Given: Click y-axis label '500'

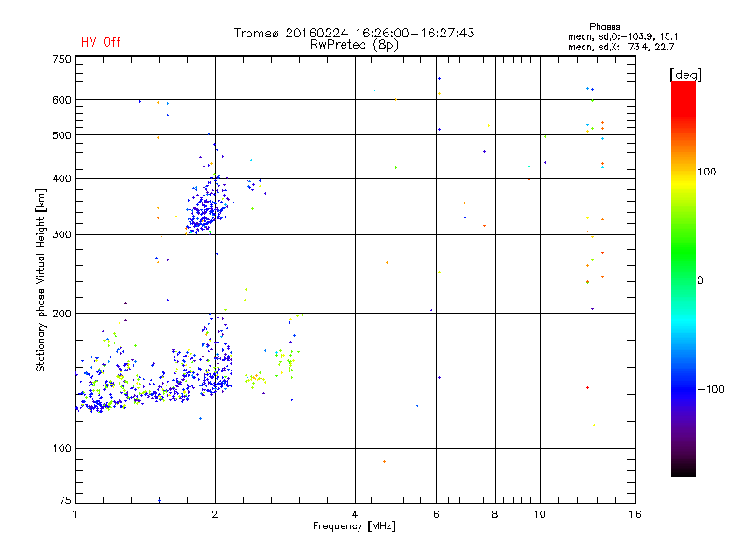Looking at the screenshot, I should (x=62, y=135).
